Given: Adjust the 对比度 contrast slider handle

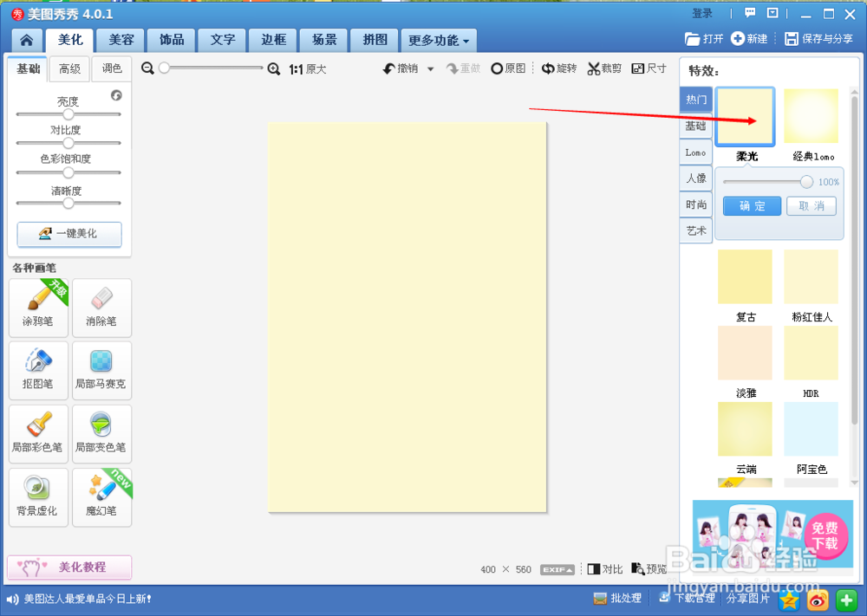Looking at the screenshot, I should tap(68, 143).
